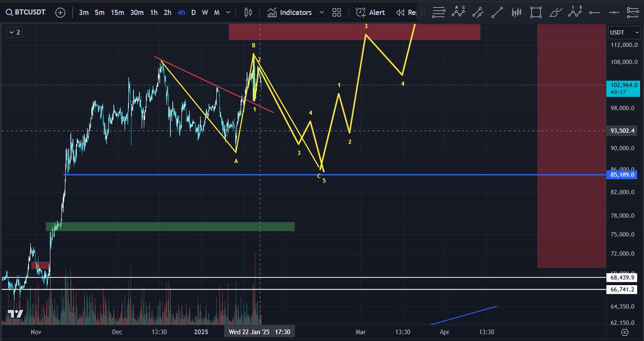Viewport: 644px width, 341px height.
Task: Select the trend line drawing tool
Action: (497, 12)
